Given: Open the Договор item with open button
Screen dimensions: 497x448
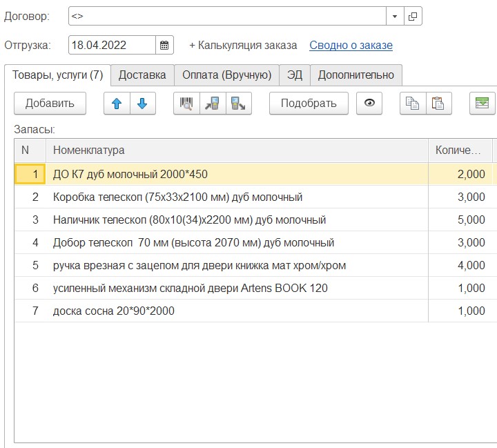Looking at the screenshot, I should (x=413, y=16).
